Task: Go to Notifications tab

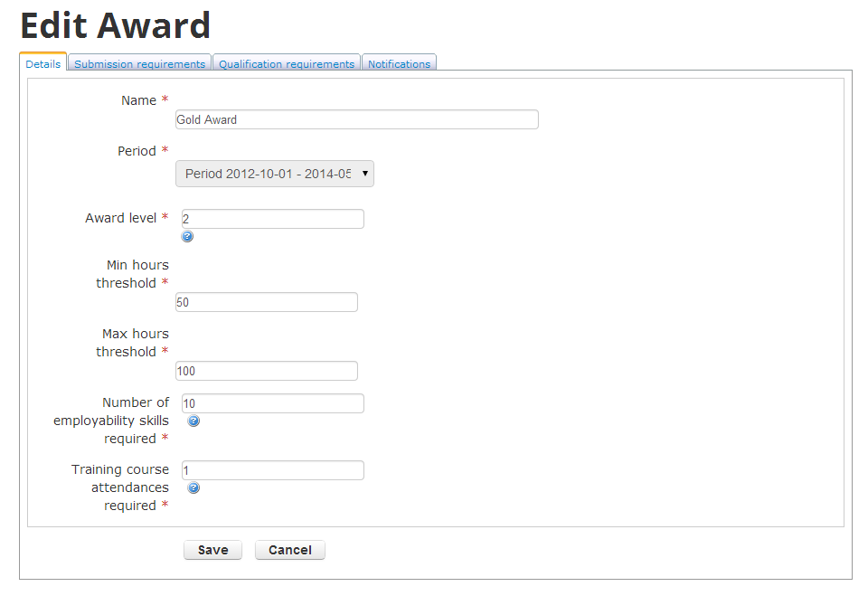Action: point(399,63)
